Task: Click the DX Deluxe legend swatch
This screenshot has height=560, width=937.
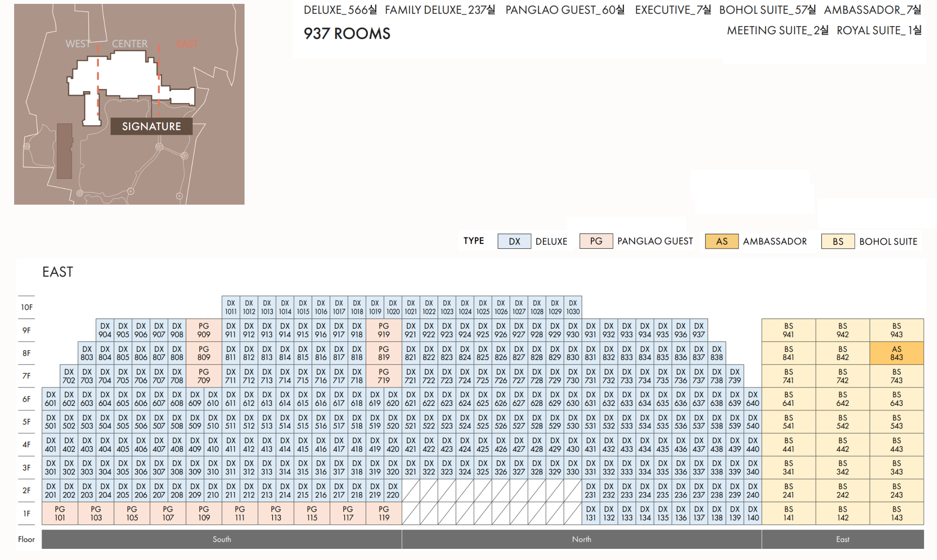Action: [514, 241]
